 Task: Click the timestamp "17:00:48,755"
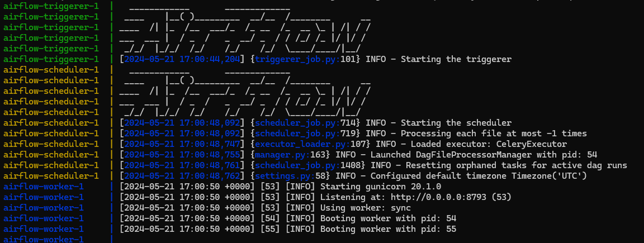point(210,155)
